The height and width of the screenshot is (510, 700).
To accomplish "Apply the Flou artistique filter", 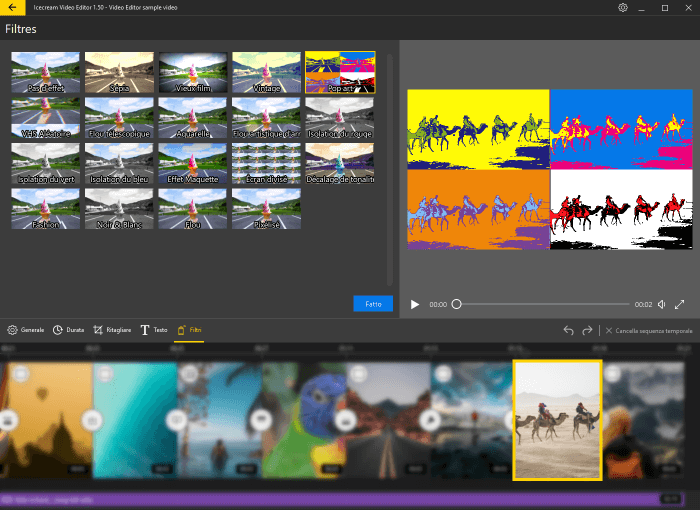I will point(267,118).
